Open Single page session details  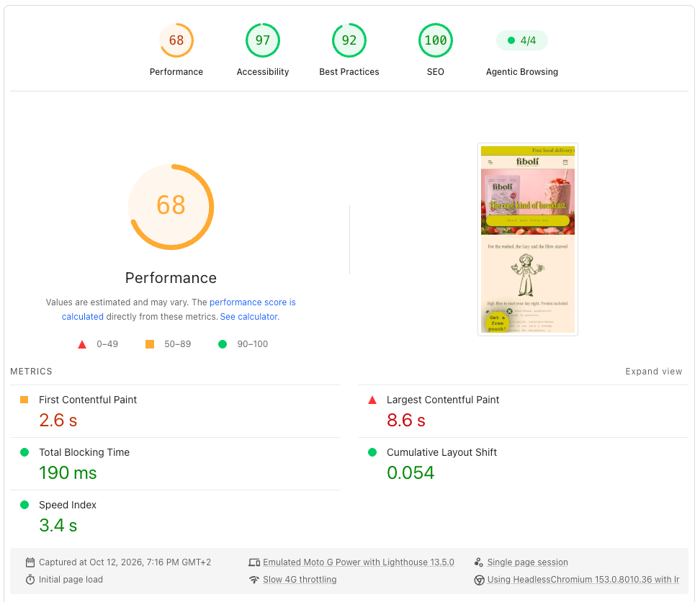coord(528,562)
